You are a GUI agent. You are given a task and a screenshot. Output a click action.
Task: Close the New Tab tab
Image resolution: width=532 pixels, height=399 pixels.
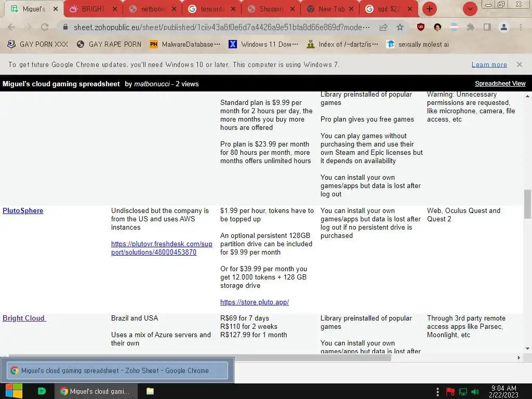tap(351, 9)
